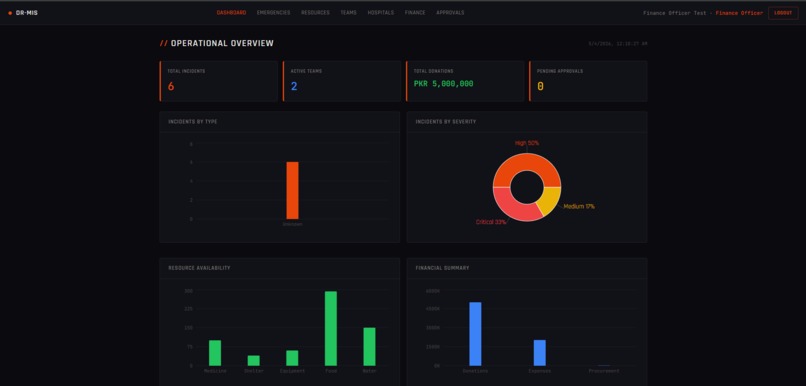
Task: Select the Total Incidents stat card
Action: pyautogui.click(x=218, y=81)
